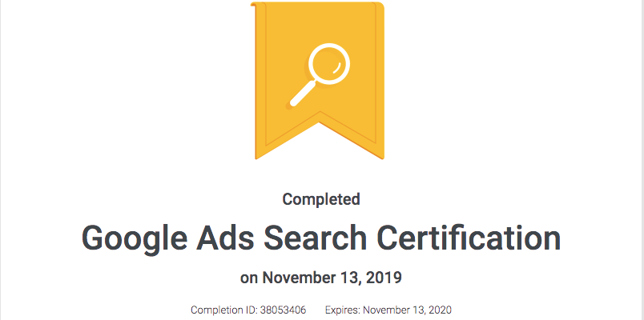Click the ribbon's inner outline on right side
The height and width of the screenshot is (320, 644).
(x=376, y=74)
